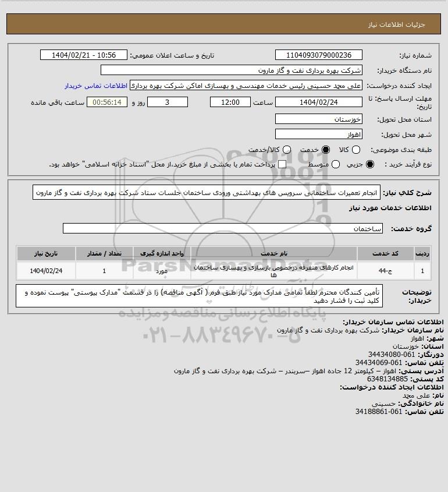448x492 pixels.
Task: Click the family name value حسینی
Action: pos(384,403)
